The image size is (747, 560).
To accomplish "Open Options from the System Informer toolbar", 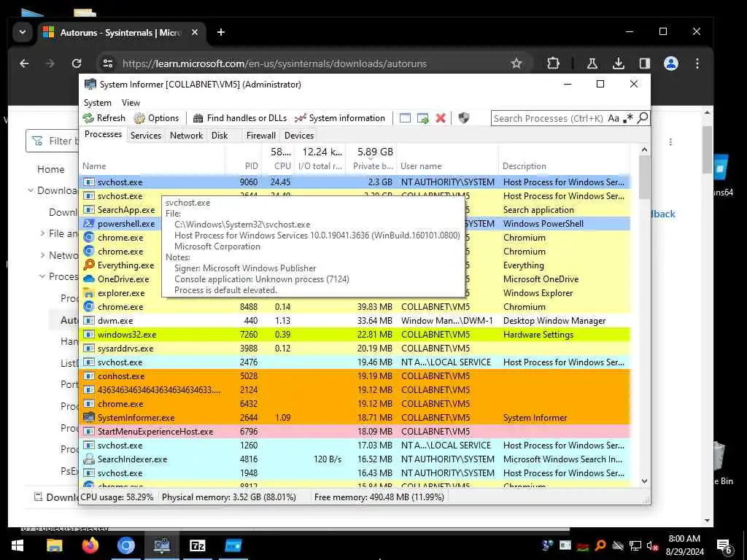I will 156,118.
